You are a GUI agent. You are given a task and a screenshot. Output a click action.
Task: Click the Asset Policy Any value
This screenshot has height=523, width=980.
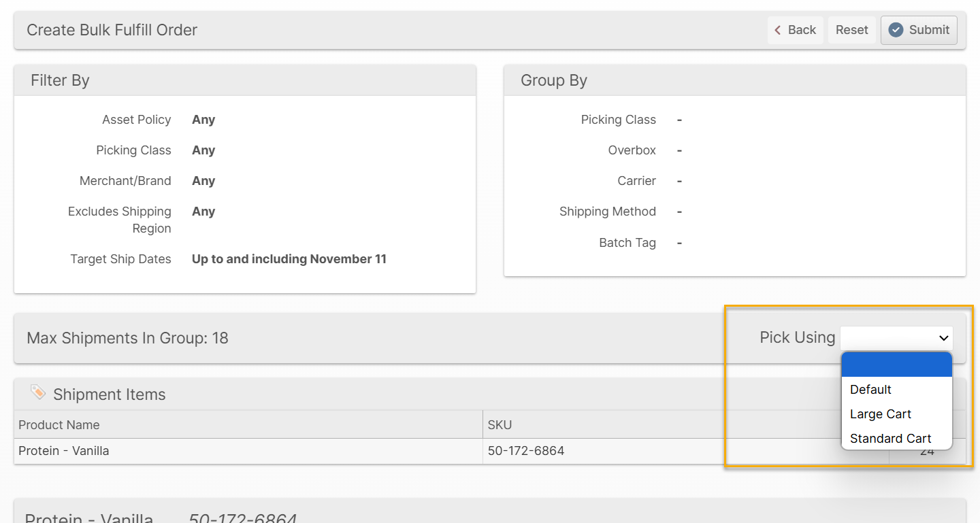[203, 120]
